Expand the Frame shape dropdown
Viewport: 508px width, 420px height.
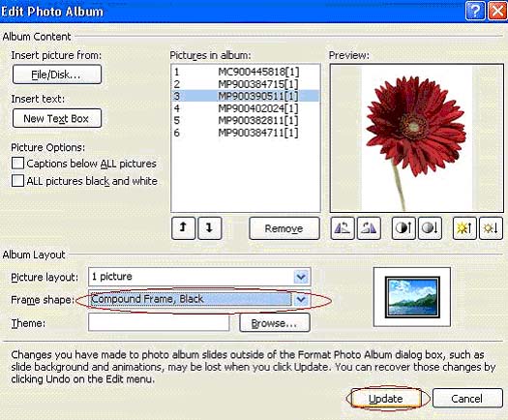(301, 299)
